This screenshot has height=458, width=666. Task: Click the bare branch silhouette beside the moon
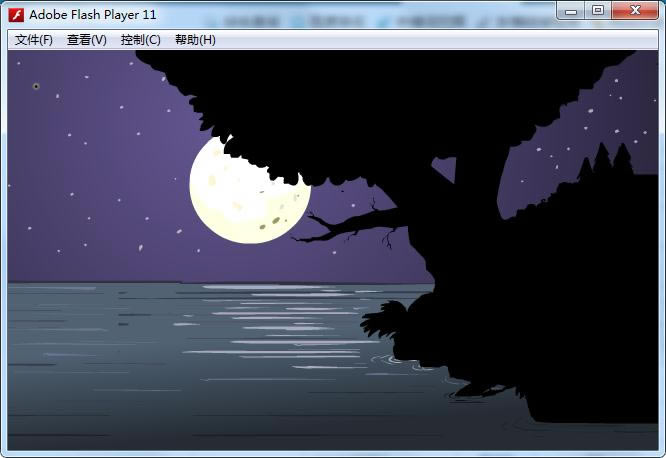pyautogui.click(x=350, y=223)
